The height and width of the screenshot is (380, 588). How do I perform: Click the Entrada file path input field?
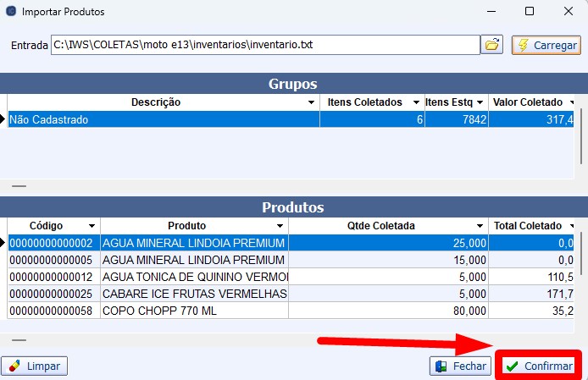pos(264,44)
